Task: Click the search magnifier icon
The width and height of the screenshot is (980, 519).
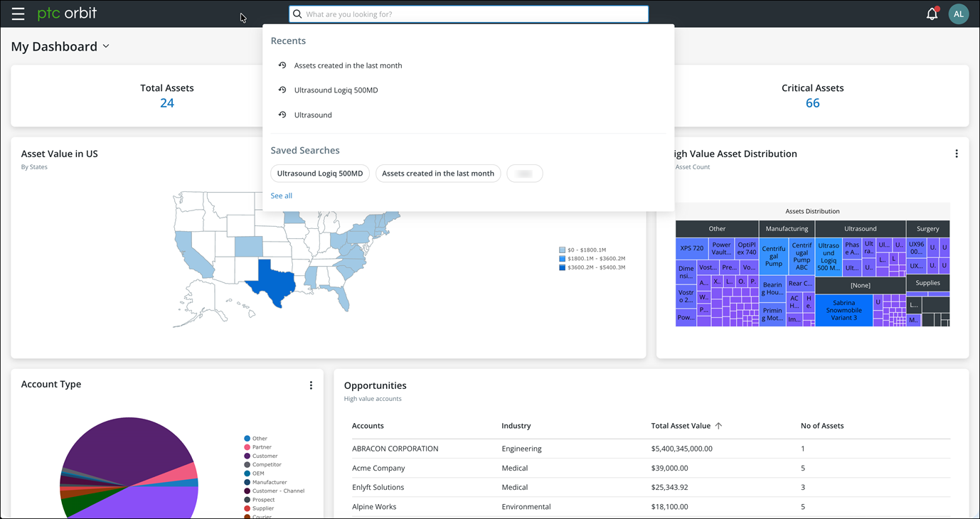Action: [x=298, y=14]
